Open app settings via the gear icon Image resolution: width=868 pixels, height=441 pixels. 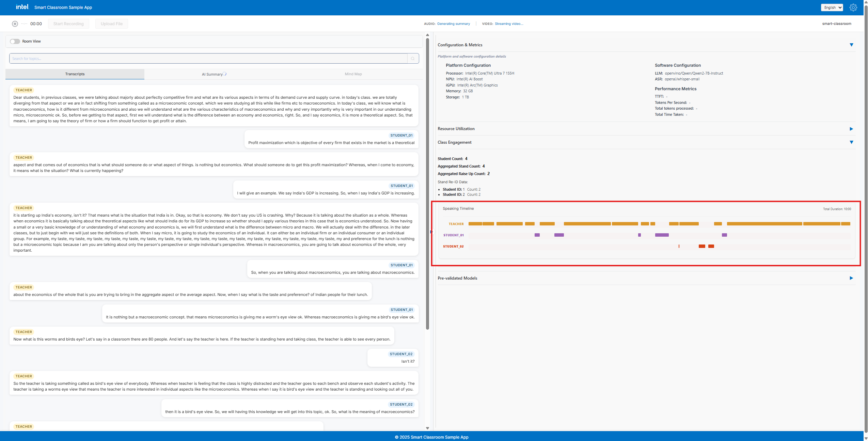pos(854,7)
